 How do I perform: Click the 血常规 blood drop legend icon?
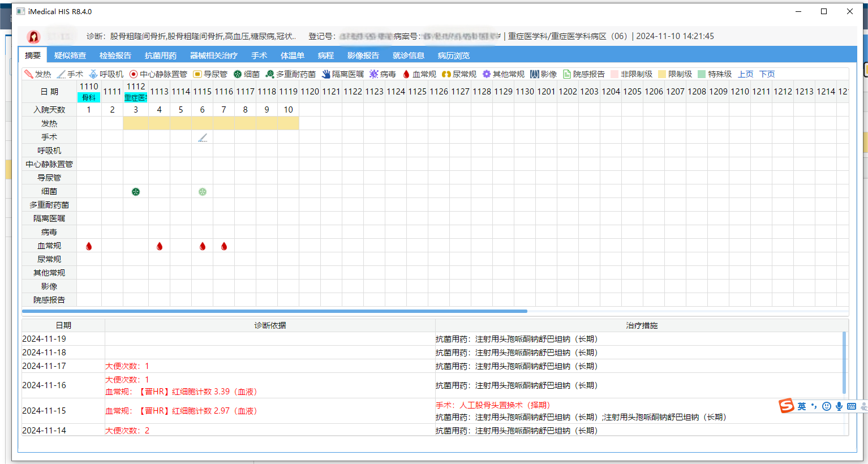[x=406, y=74]
